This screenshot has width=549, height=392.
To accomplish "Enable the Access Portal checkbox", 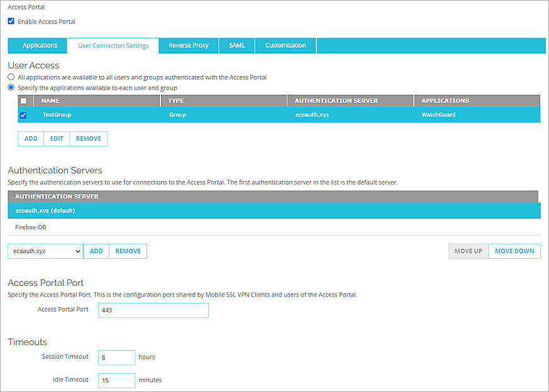I will point(11,21).
